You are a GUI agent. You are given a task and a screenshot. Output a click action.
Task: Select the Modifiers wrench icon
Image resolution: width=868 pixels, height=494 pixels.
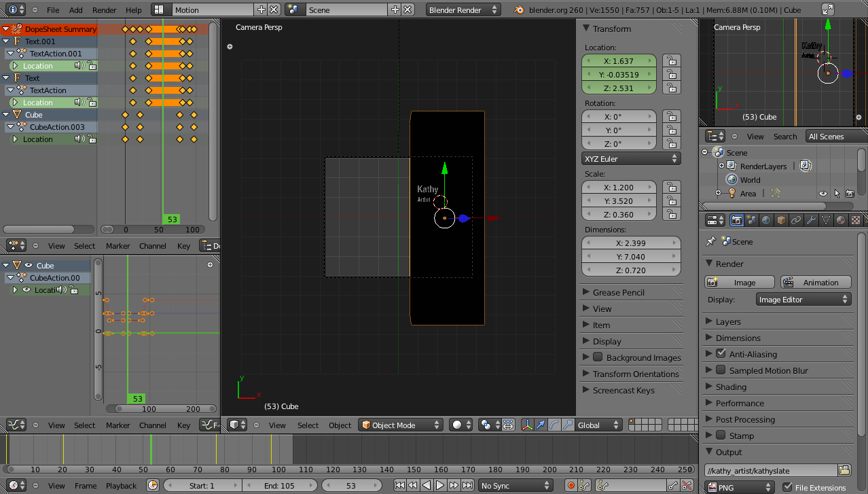pyautogui.click(x=812, y=219)
